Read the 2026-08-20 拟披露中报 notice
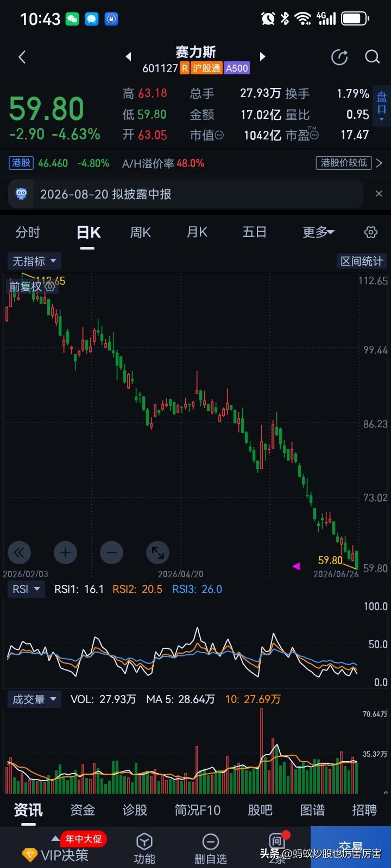 [x=106, y=194]
